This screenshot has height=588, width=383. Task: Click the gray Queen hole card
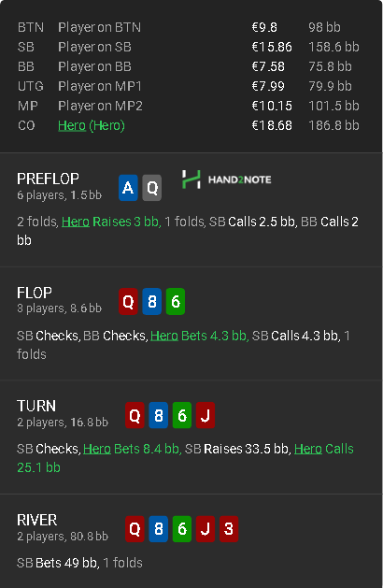tap(151, 187)
